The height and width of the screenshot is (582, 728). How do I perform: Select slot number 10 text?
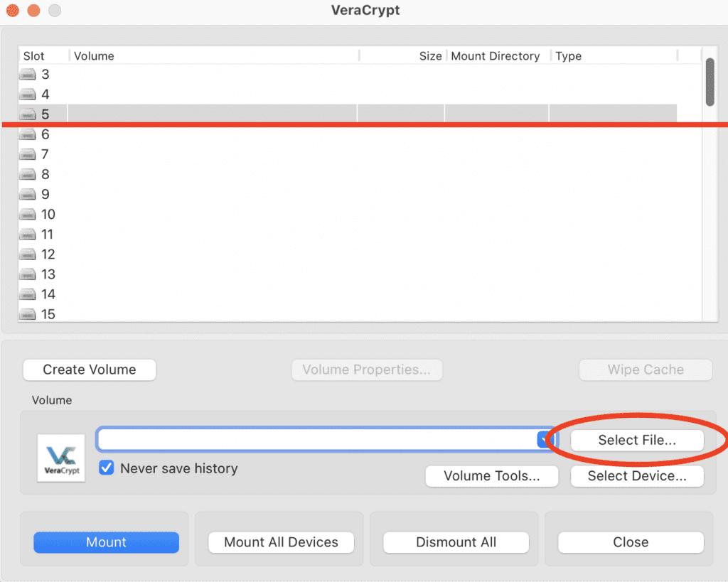click(x=48, y=215)
